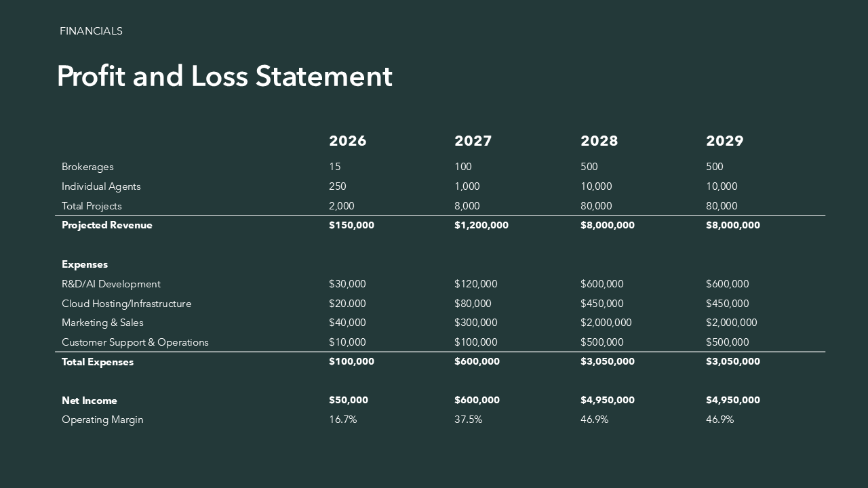Click the Brokerages row label

tap(87, 167)
